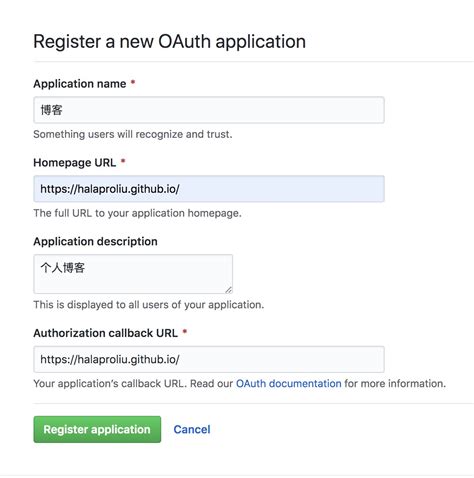This screenshot has height=478, width=474.
Task: Click the red asterisk beside Application name
Action: click(133, 82)
